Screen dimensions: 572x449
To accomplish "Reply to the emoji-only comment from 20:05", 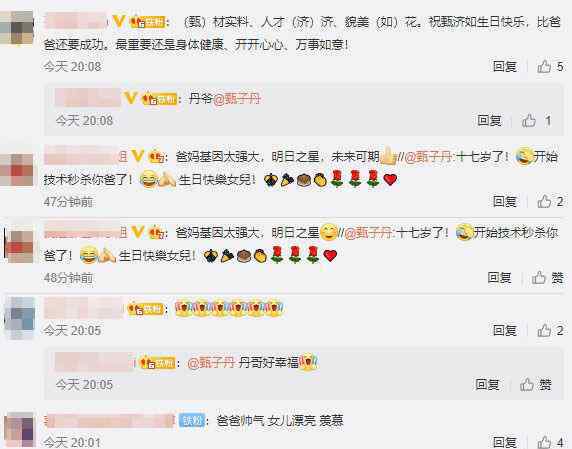I will point(505,330).
